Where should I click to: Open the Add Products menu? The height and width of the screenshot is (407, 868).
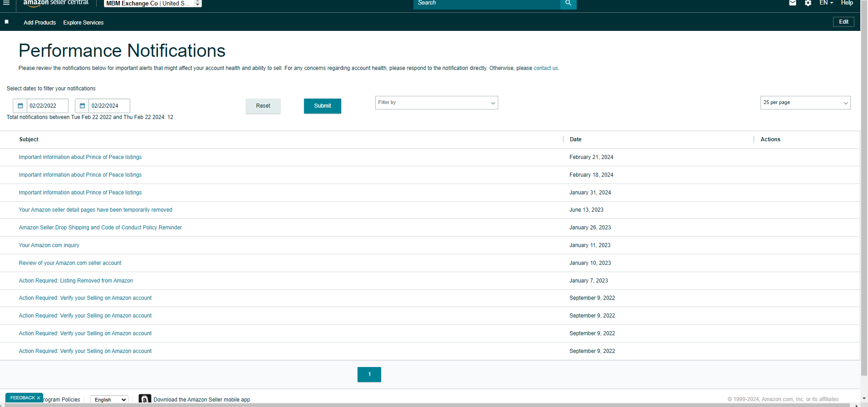coord(40,23)
